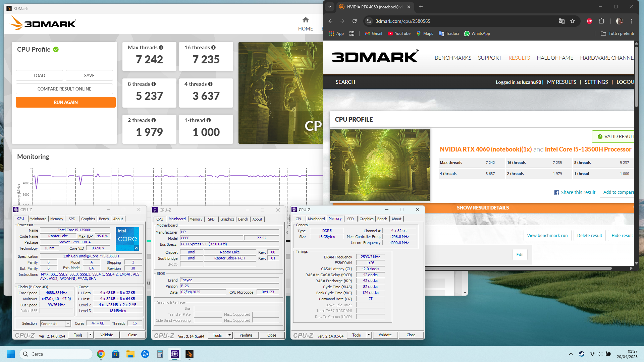Viewport: 644px width, 362px height.
Task: Click the LOAD button in 3DMark
Action: (x=39, y=75)
